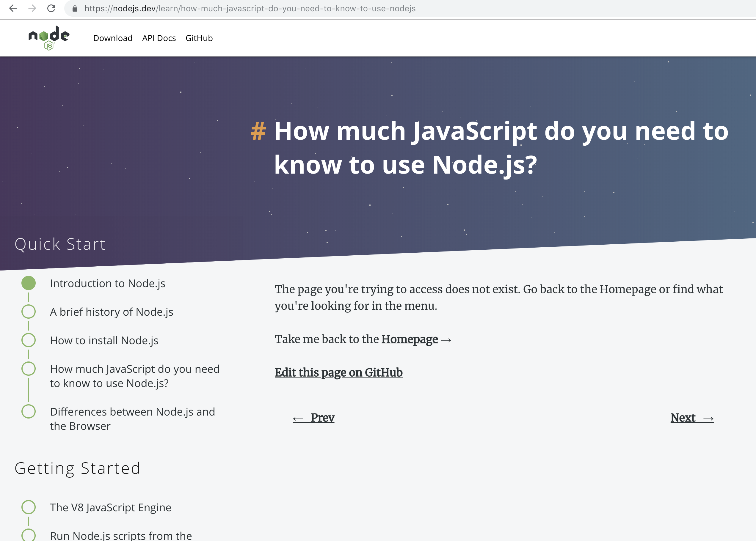
Task: Open How much JavaScript sidebar item
Action: click(135, 376)
